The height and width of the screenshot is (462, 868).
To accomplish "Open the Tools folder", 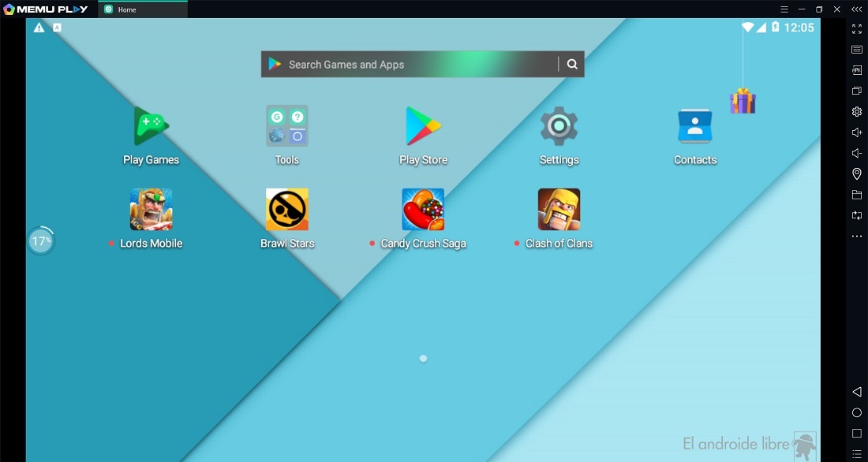I will (x=286, y=125).
